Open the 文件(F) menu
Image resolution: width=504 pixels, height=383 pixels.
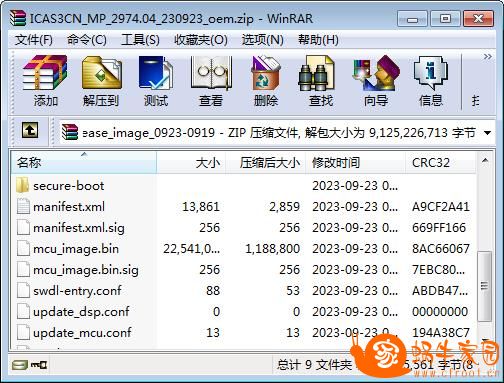34,40
